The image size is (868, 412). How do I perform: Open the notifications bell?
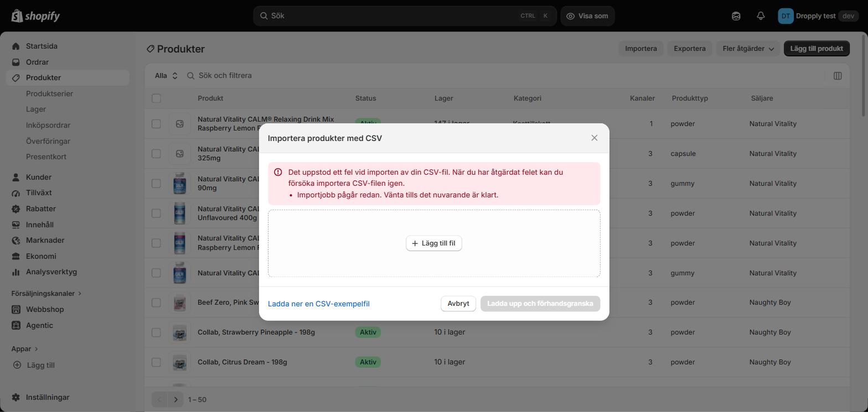pos(761,16)
